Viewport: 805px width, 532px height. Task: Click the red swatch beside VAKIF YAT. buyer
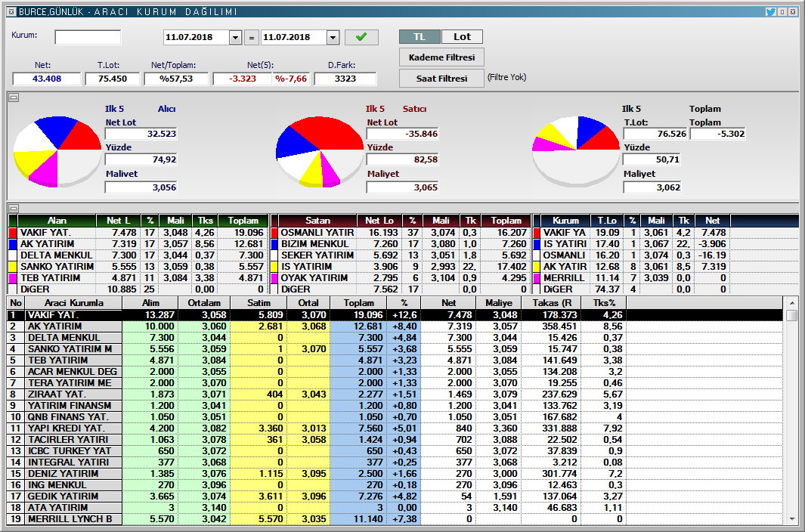(x=14, y=233)
